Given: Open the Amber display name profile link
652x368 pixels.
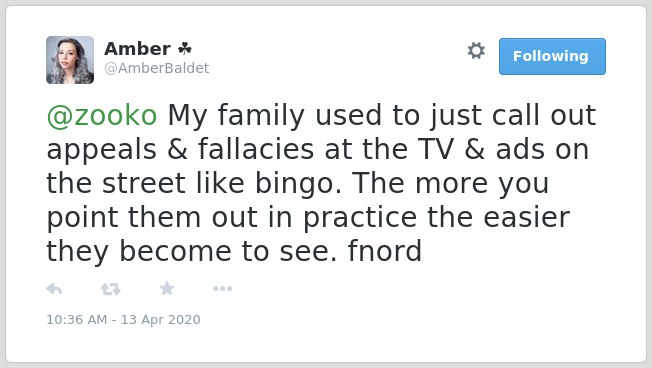Looking at the screenshot, I should click(137, 49).
